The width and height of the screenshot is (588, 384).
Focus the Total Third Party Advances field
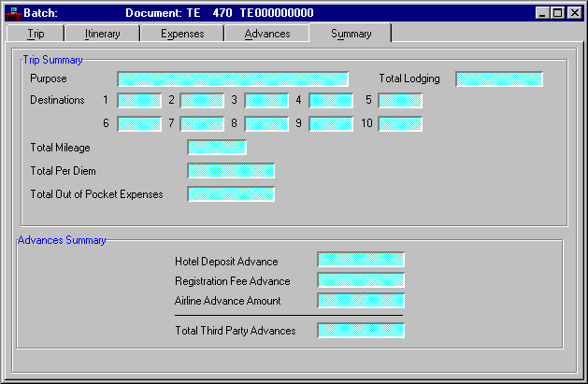coord(361,331)
